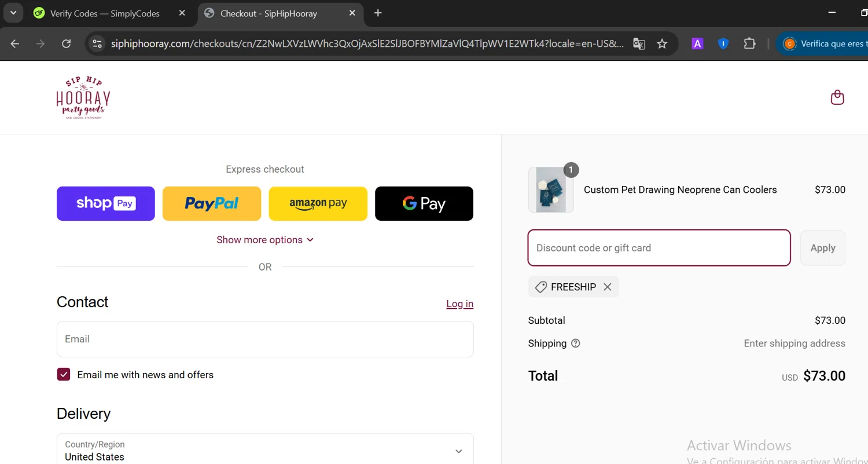The image size is (868, 464).
Task: Go back to previous page in browser
Action: 15,43
